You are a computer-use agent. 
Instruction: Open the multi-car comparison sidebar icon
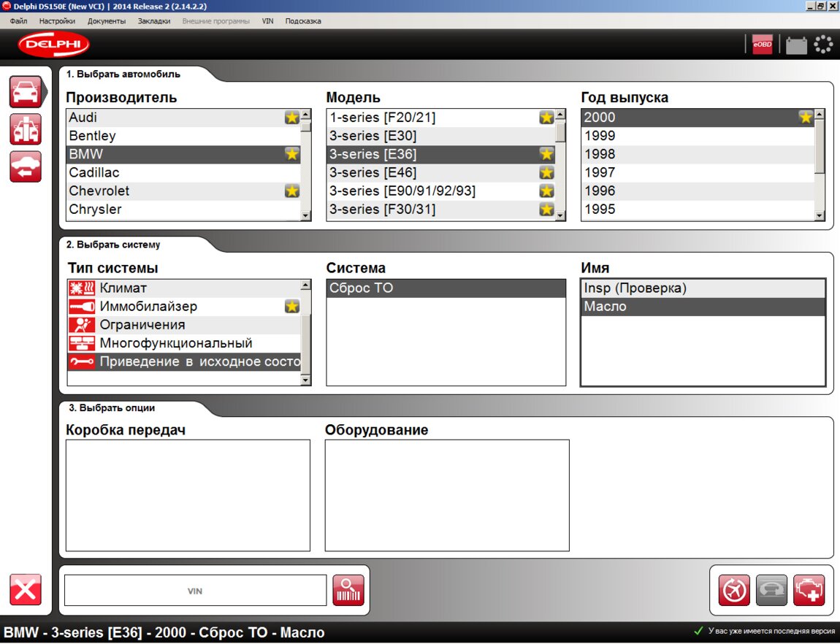click(x=25, y=129)
